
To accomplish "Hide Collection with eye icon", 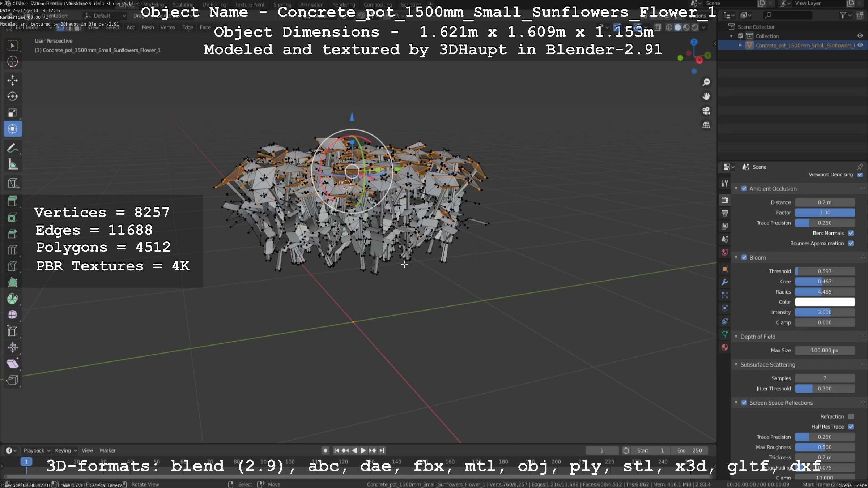I will pos(860,36).
